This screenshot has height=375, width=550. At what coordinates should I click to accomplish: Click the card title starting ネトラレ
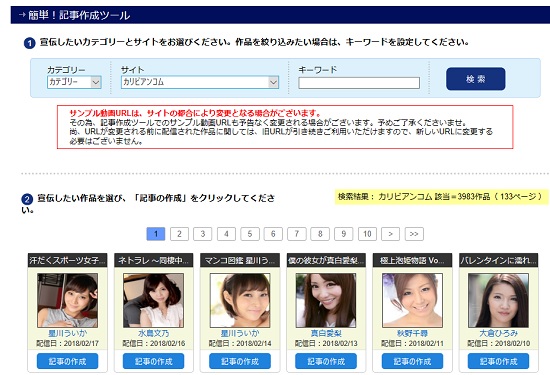point(153,260)
